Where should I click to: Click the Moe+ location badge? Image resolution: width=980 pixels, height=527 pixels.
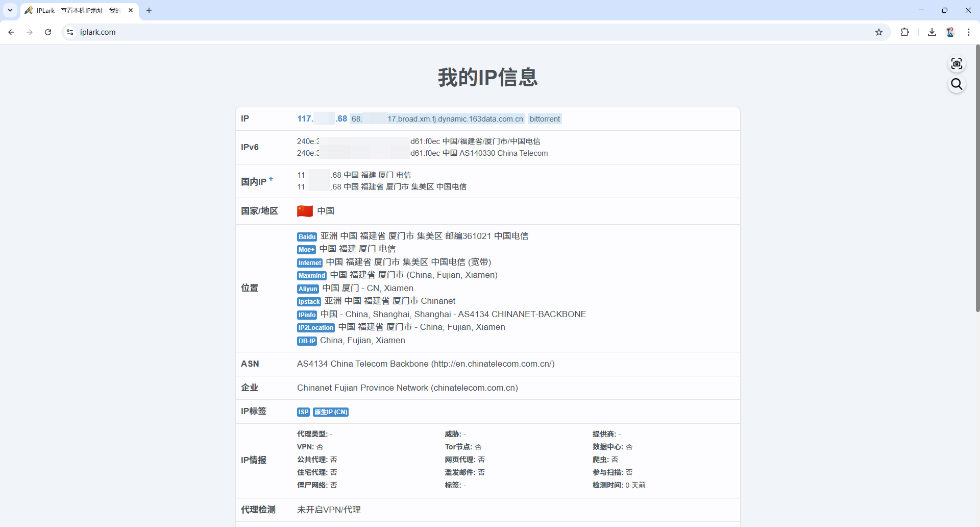click(x=306, y=250)
